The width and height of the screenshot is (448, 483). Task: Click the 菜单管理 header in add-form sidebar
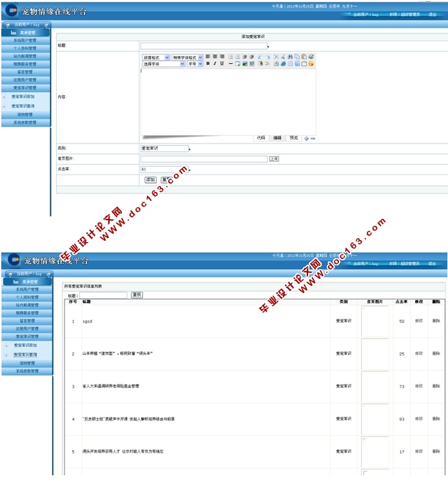click(26, 33)
